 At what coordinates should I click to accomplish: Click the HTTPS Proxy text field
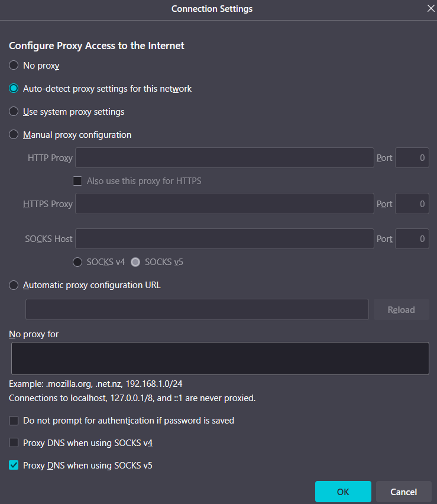pos(224,204)
